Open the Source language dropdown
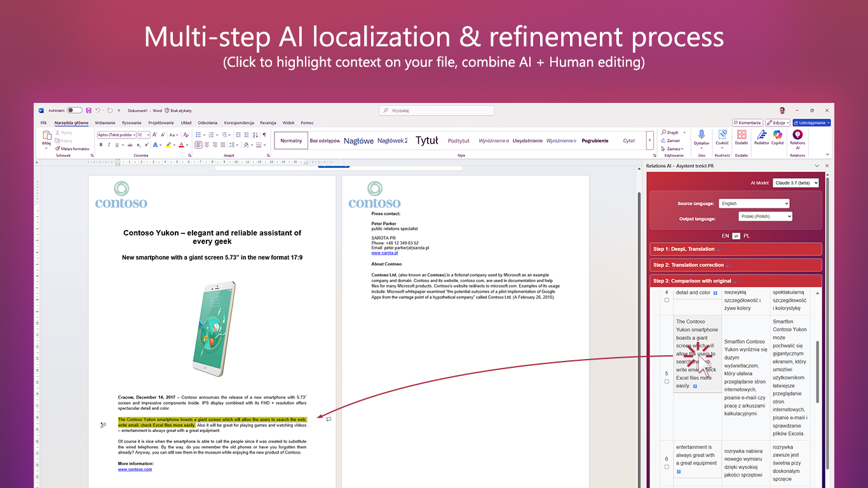 point(754,203)
